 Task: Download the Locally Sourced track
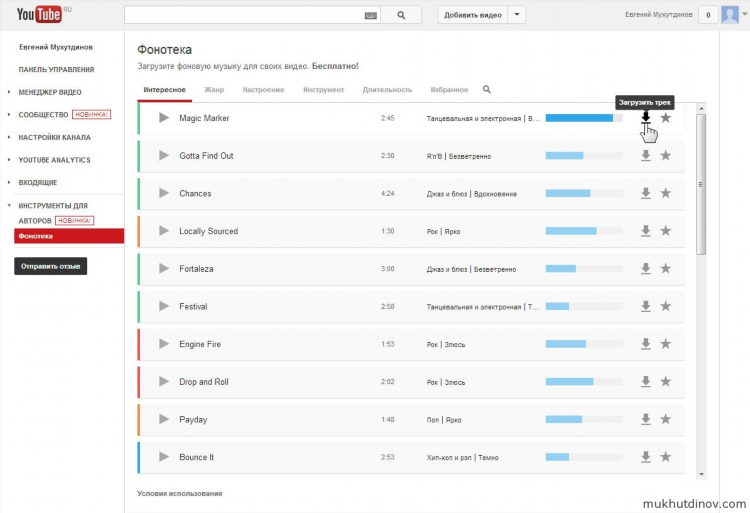646,231
